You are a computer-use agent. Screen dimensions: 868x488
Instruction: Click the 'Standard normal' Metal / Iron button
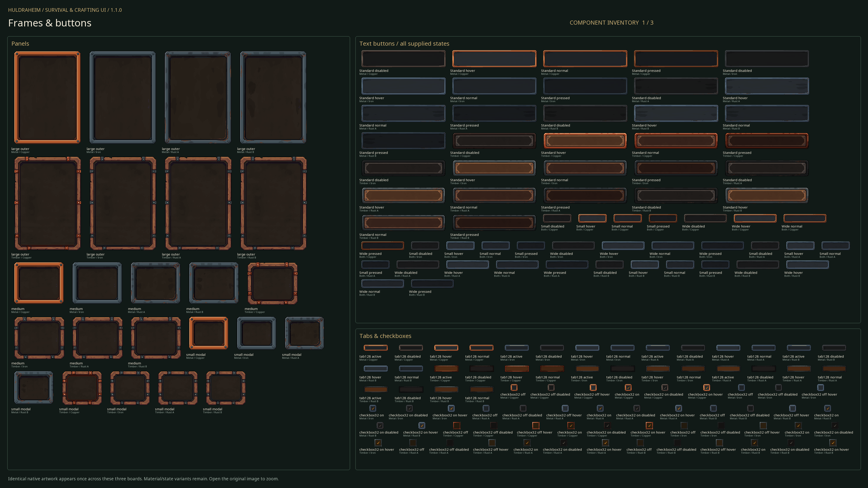point(494,86)
